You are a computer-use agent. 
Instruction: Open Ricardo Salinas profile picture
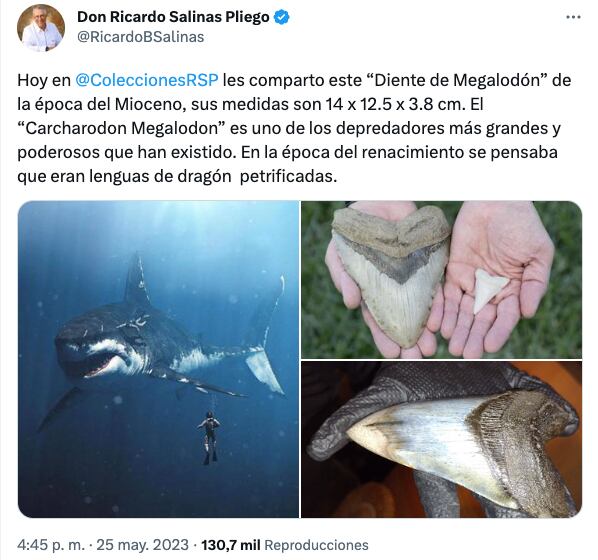click(x=41, y=27)
